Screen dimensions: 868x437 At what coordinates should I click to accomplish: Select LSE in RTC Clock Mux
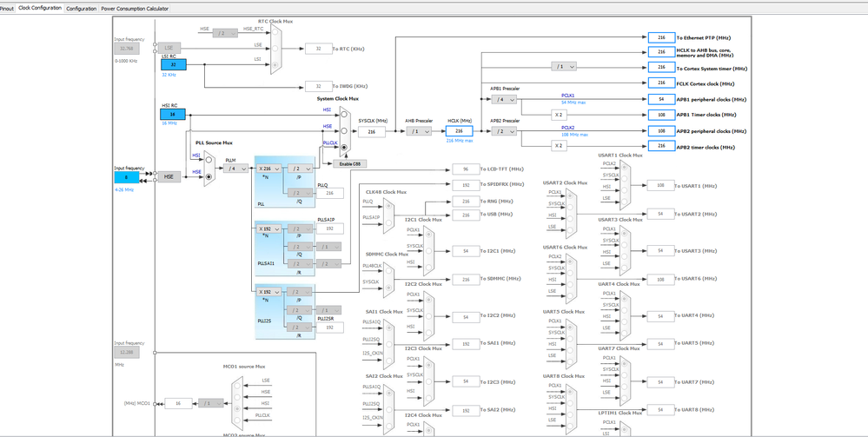pos(275,48)
